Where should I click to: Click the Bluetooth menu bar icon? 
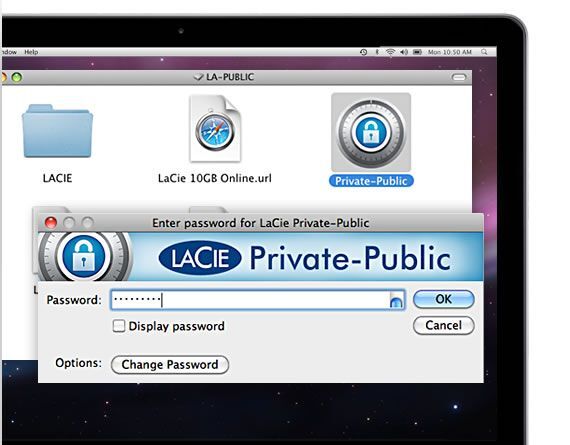coord(377,52)
